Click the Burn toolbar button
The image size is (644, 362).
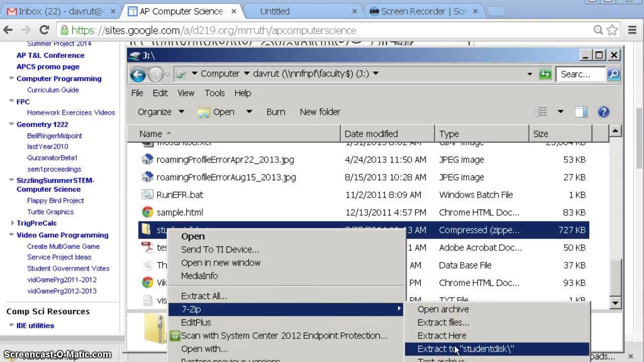pyautogui.click(x=276, y=112)
